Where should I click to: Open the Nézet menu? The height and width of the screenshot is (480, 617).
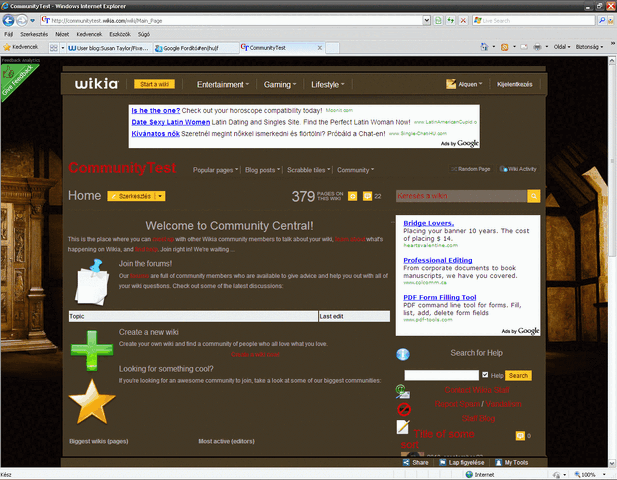coord(62,34)
